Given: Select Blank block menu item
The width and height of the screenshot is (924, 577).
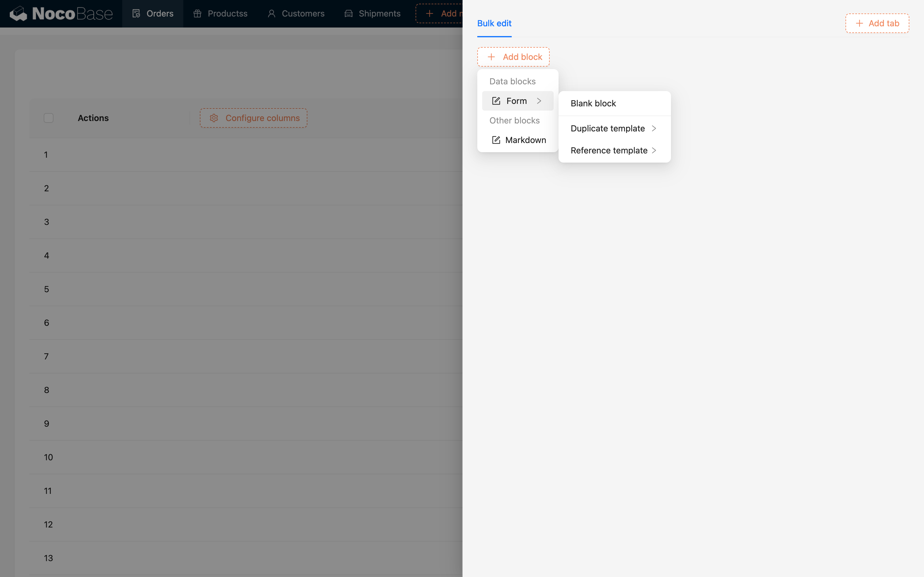Looking at the screenshot, I should point(593,103).
